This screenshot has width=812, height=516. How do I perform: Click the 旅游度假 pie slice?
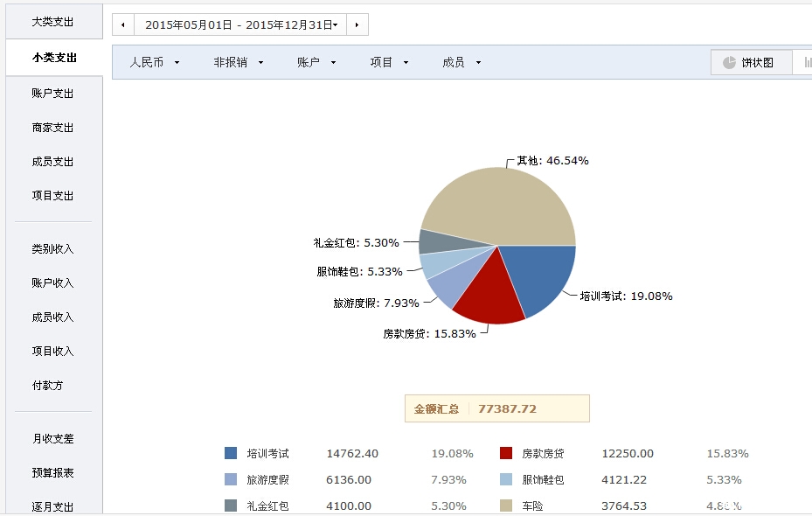(x=455, y=282)
